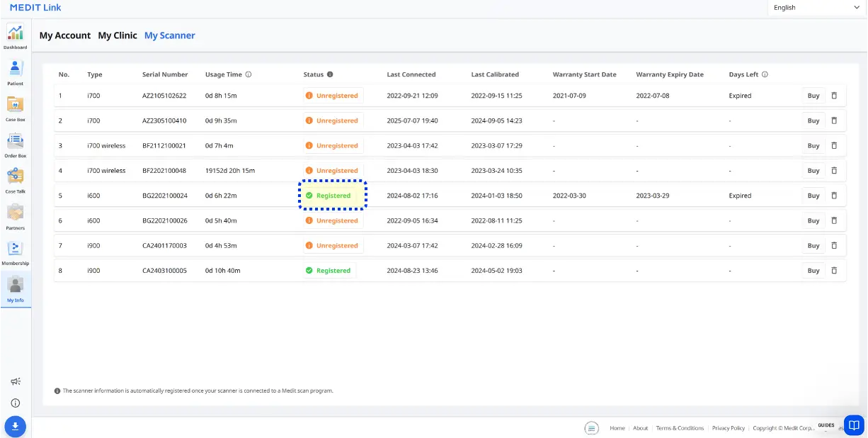Open Case Box in sidebar
868x438 pixels.
(x=15, y=108)
